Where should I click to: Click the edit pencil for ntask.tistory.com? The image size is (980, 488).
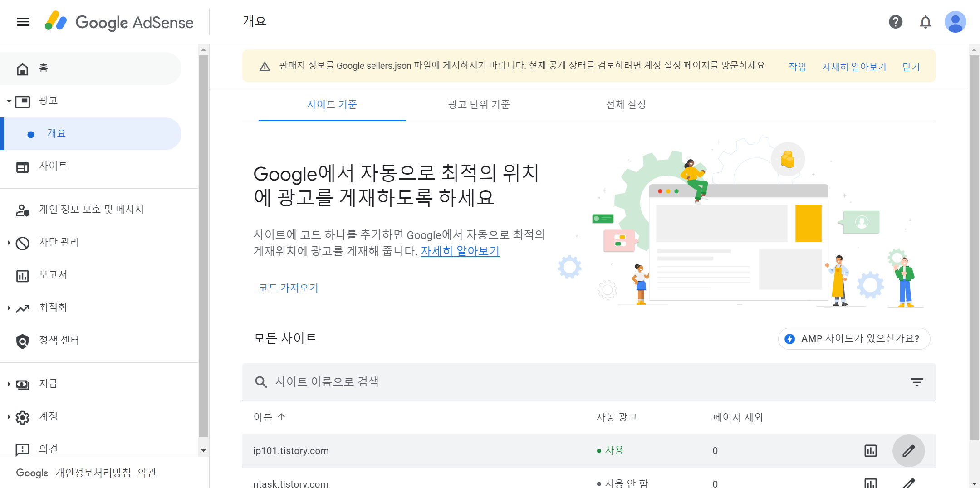pyautogui.click(x=909, y=483)
